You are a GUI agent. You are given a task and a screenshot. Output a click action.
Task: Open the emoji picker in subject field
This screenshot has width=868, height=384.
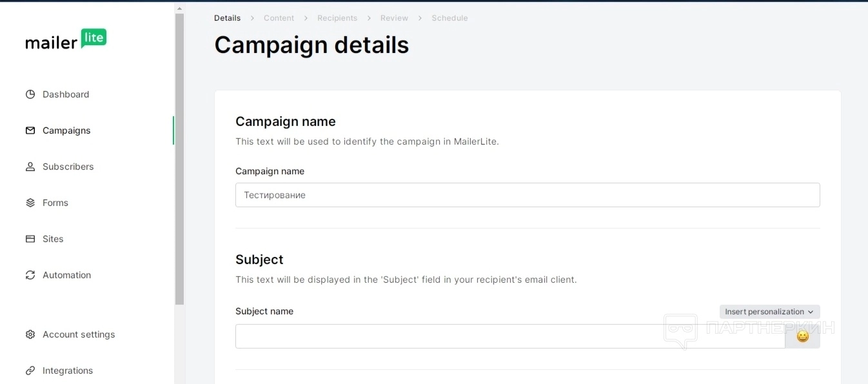tap(802, 336)
